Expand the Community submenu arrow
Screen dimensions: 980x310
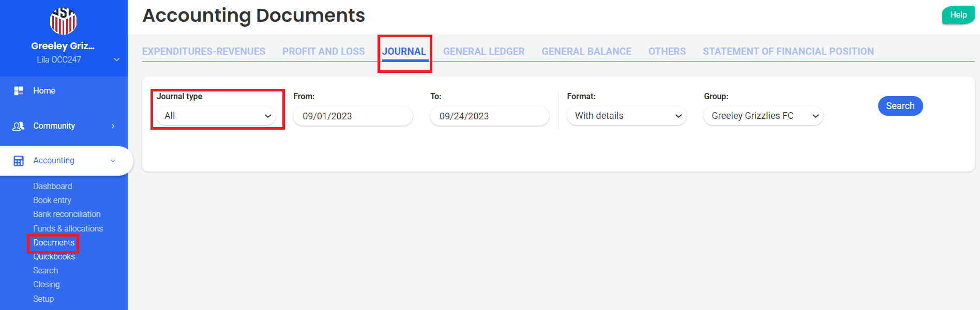click(113, 126)
